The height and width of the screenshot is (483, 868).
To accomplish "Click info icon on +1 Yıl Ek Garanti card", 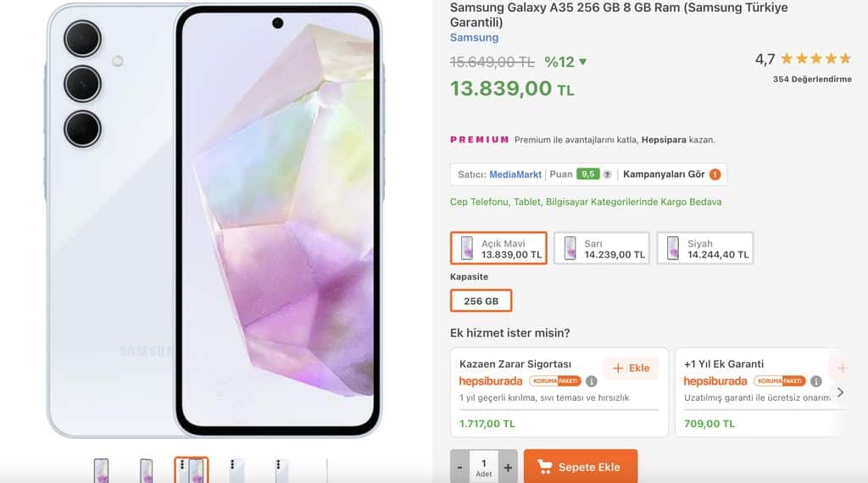I will [x=815, y=381].
